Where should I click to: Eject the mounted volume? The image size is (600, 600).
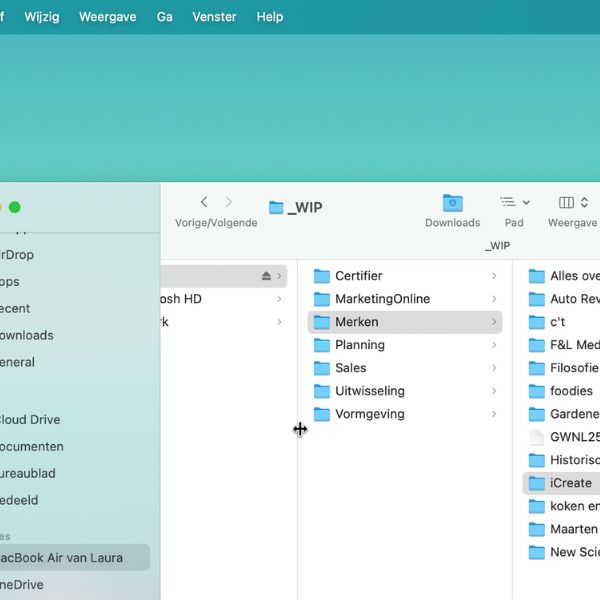(x=266, y=276)
